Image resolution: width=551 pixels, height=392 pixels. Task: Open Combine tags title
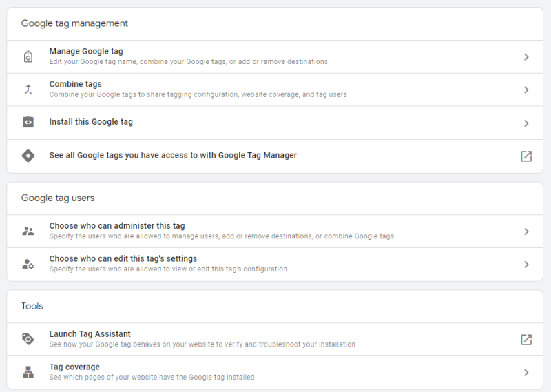(x=76, y=84)
